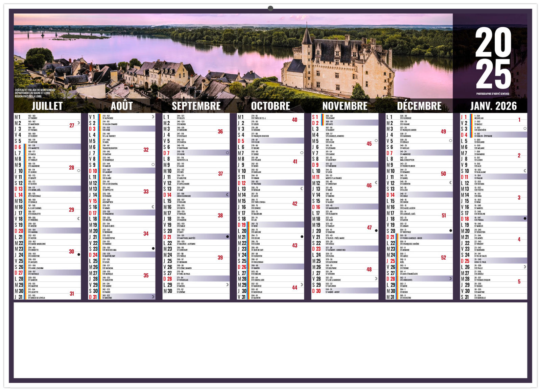The width and height of the screenshot is (541, 392).
Task: Click the Montsoreau château photo
Action: tap(233, 56)
